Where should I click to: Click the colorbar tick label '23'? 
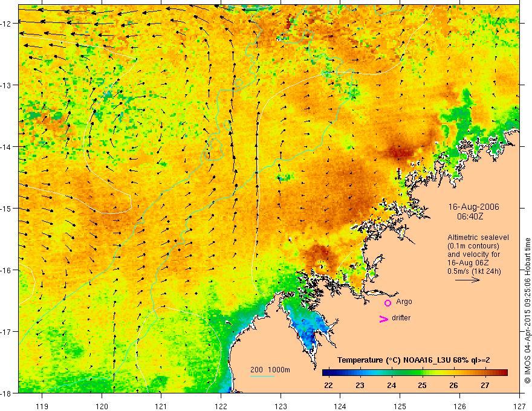360,385
